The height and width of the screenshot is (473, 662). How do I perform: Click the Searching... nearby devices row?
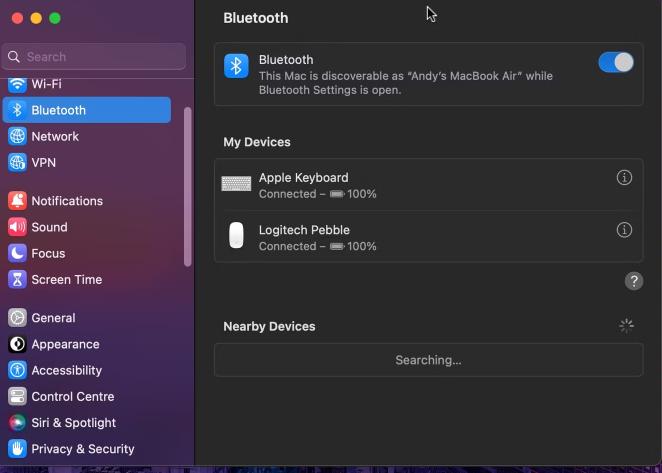click(x=429, y=360)
